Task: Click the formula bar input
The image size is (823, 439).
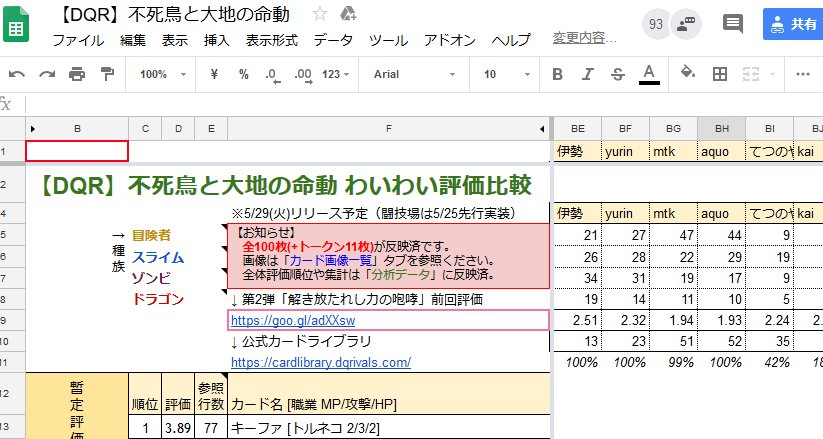Action: [424, 104]
